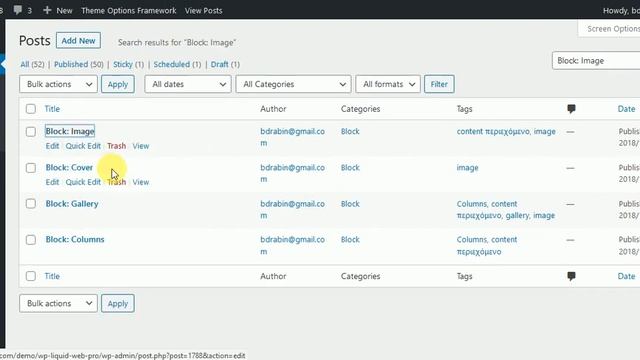
Task: Sort by Title in table header
Action: [52, 109]
